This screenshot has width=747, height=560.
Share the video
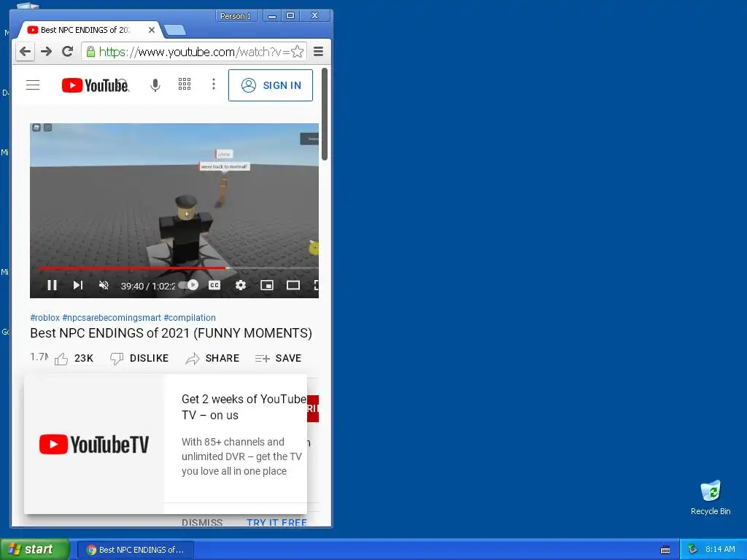[212, 358]
